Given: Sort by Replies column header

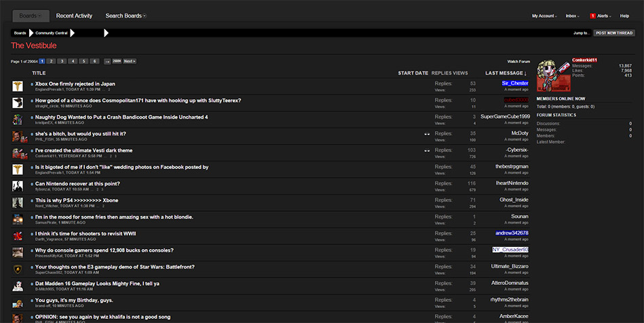Looking at the screenshot, I should [441, 73].
